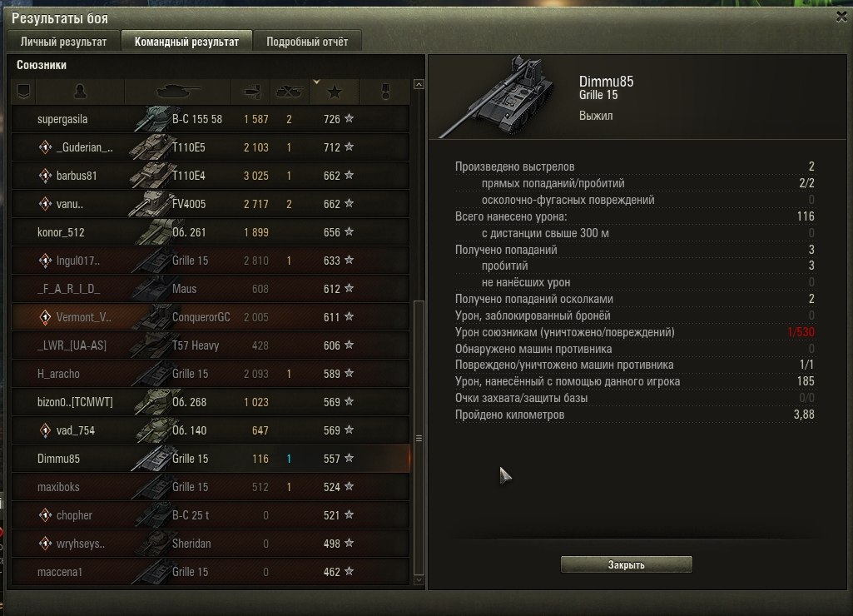
Task: Click the platoon badge next to barbus81
Action: tap(45, 176)
